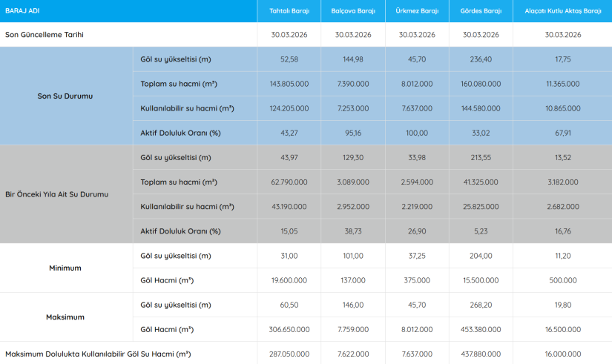Viewport: 612px width, 364px height.
Task: Click the Son Su Durumu section label
Action: [65, 96]
